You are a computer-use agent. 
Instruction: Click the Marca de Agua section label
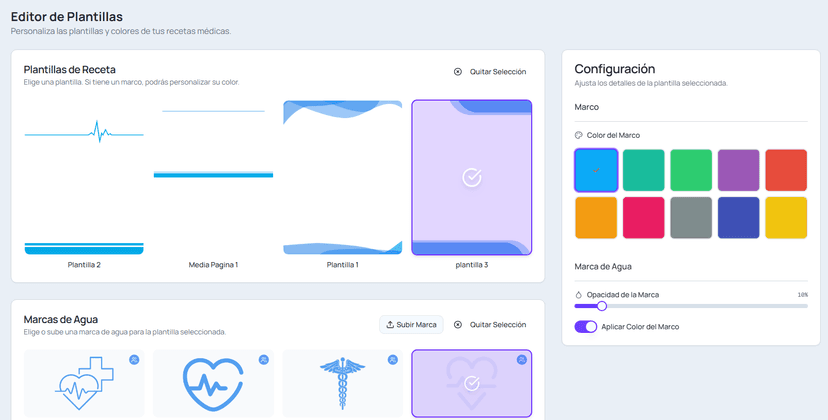point(603,267)
